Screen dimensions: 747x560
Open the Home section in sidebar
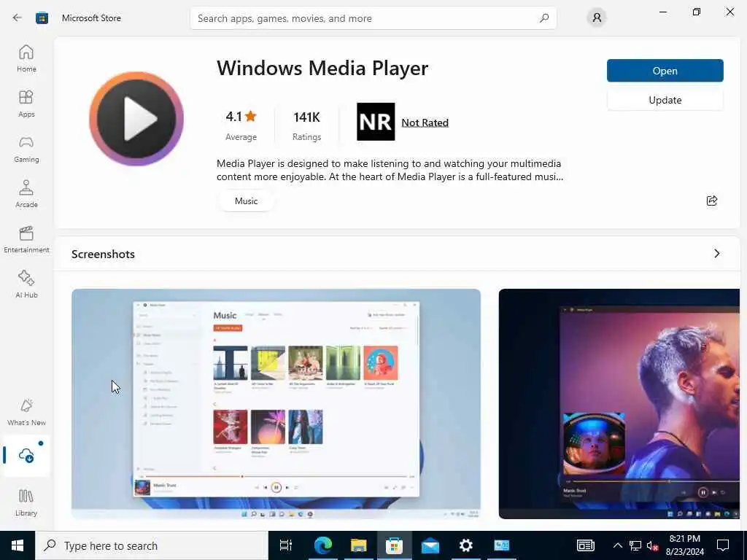(26, 58)
